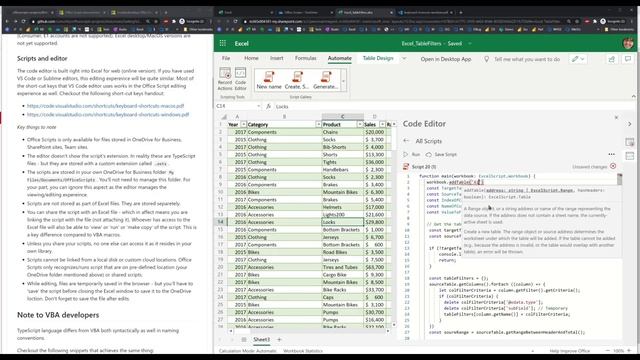The image size is (640, 360).
Task: Zoom in with the plus button
Action: coord(629,351)
